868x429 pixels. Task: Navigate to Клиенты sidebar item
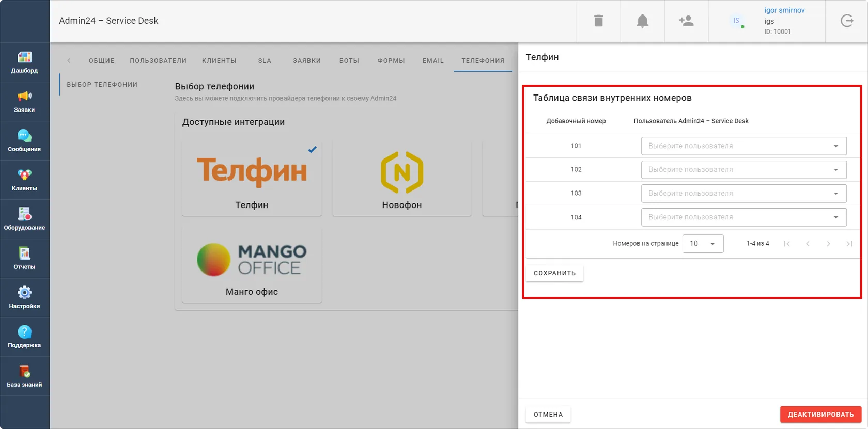point(24,180)
